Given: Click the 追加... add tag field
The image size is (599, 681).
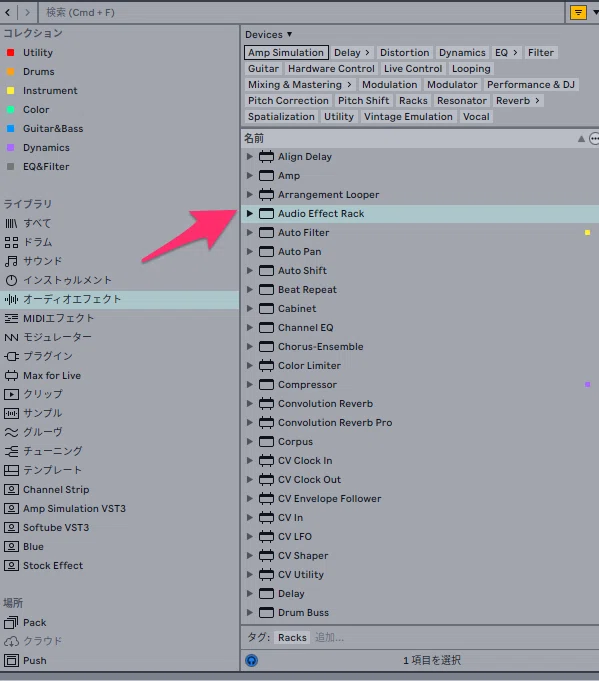Looking at the screenshot, I should (x=329, y=638).
